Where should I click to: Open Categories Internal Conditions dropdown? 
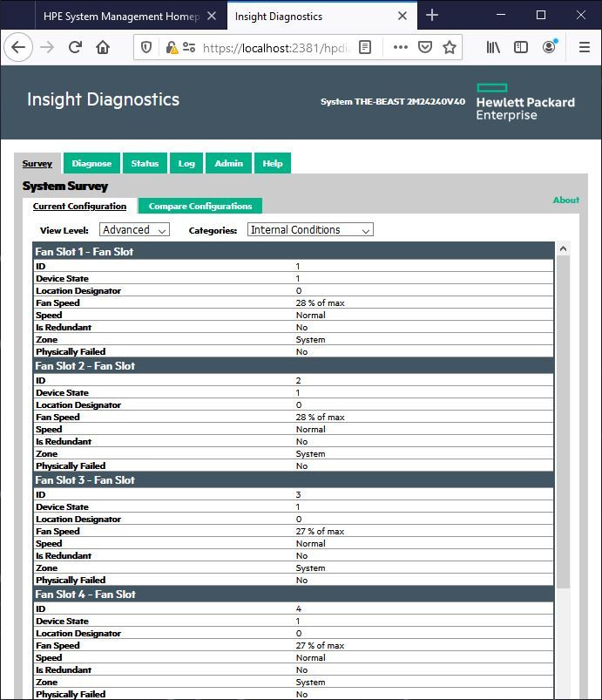point(310,229)
